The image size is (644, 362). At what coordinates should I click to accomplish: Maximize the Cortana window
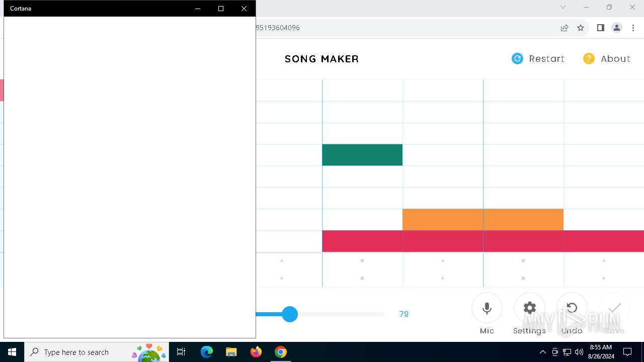221,9
